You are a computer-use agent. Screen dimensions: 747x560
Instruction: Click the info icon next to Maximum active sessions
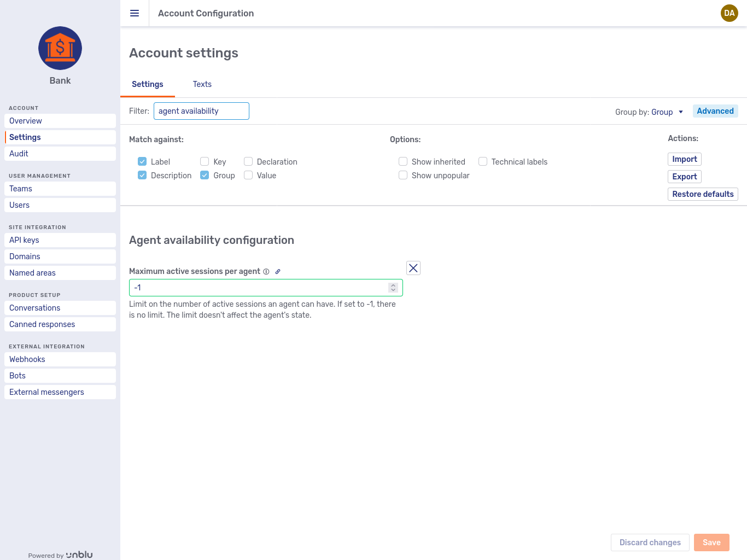266,271
